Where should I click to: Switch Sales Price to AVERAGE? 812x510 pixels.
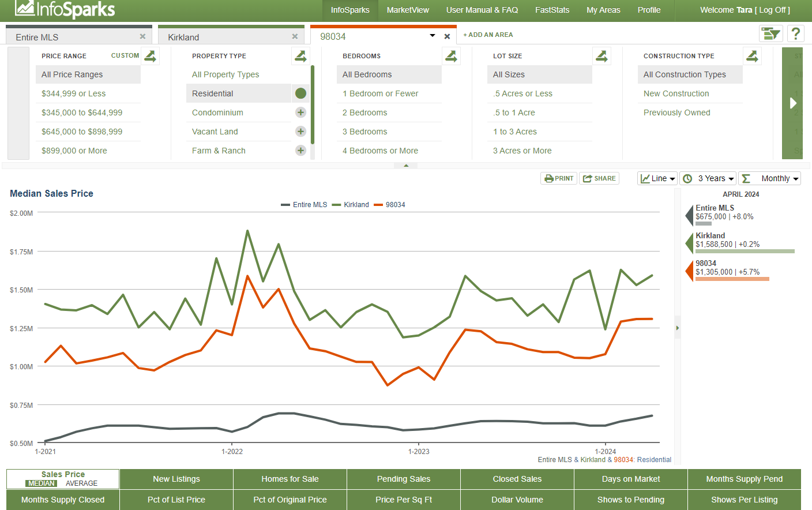[81, 483]
